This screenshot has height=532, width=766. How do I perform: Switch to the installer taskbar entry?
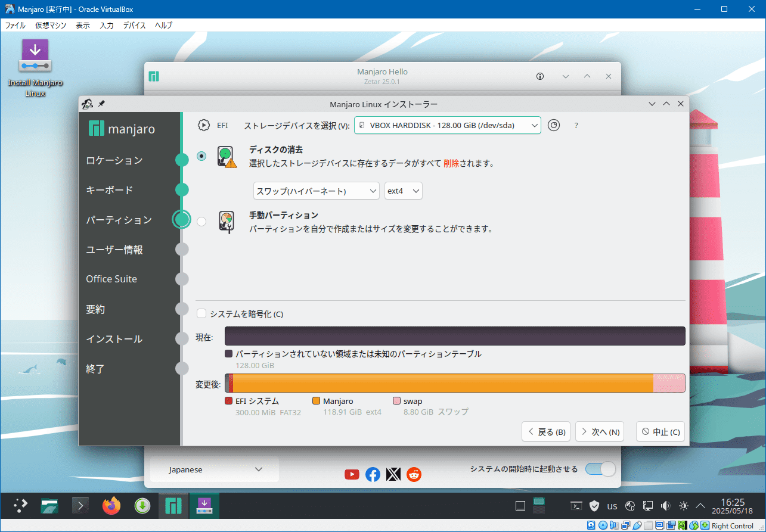click(204, 506)
